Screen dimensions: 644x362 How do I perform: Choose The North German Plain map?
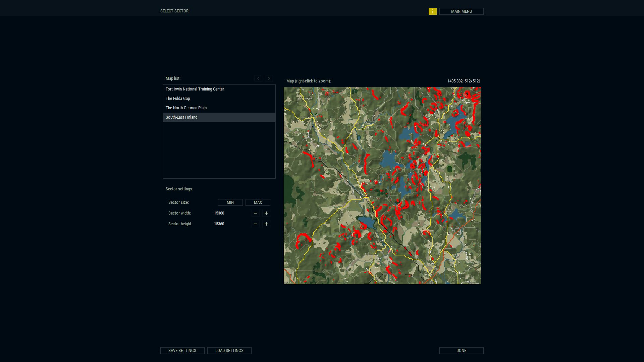(186, 108)
